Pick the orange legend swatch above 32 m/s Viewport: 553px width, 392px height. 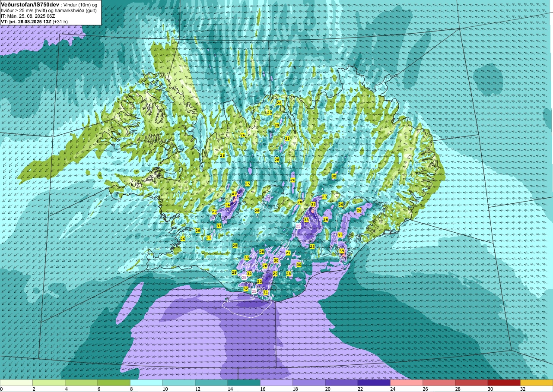[x=537, y=383]
